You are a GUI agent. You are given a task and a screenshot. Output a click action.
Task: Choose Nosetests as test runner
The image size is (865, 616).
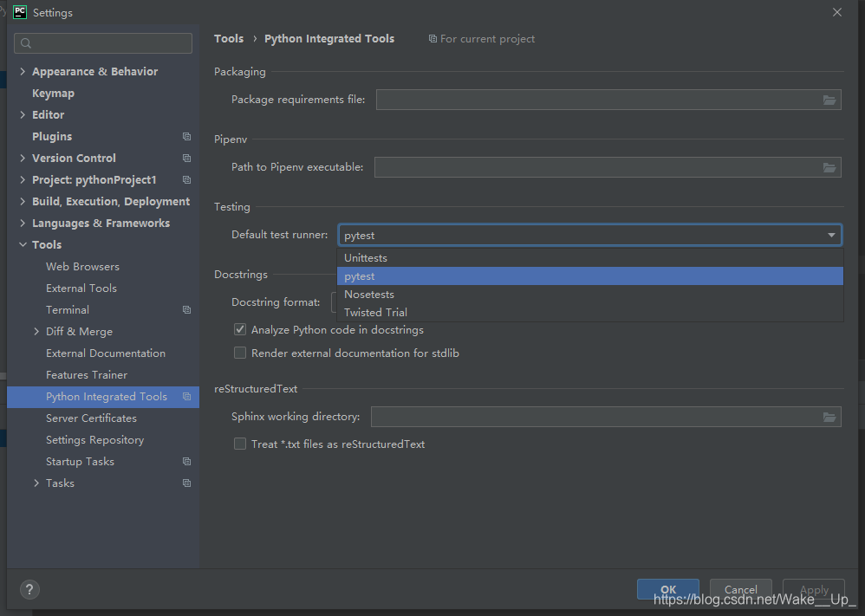coord(589,295)
